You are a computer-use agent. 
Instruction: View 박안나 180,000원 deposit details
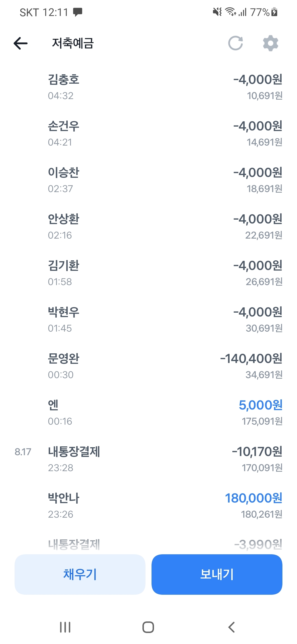148,506
